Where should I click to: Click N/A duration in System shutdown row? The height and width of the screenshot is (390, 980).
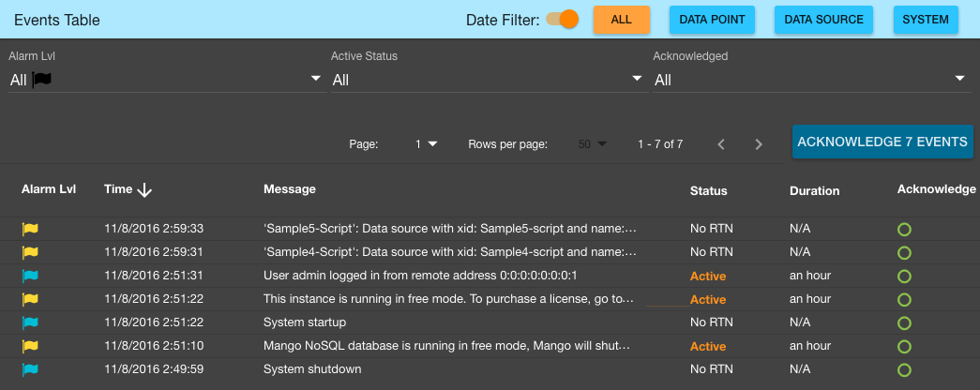click(x=800, y=369)
